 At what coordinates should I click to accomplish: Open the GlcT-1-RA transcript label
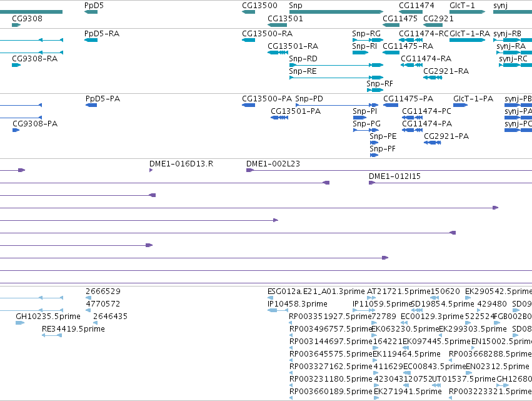(470, 34)
